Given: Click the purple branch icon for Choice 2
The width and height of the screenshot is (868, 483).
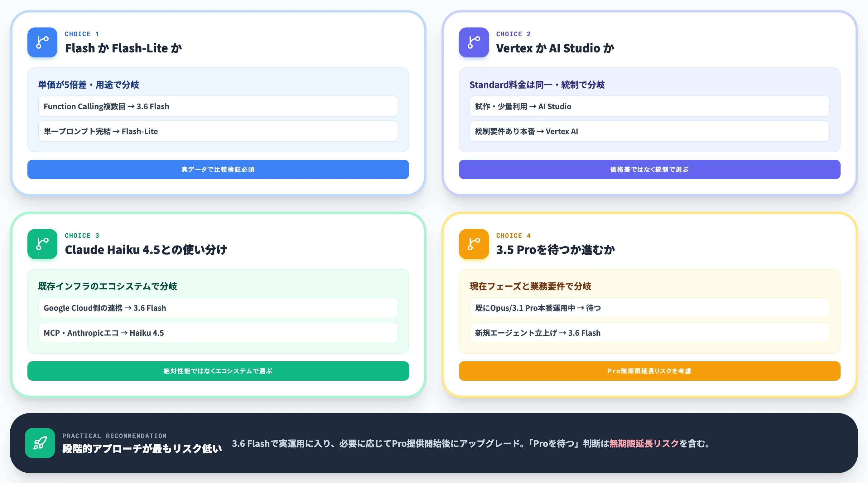Looking at the screenshot, I should point(473,42).
